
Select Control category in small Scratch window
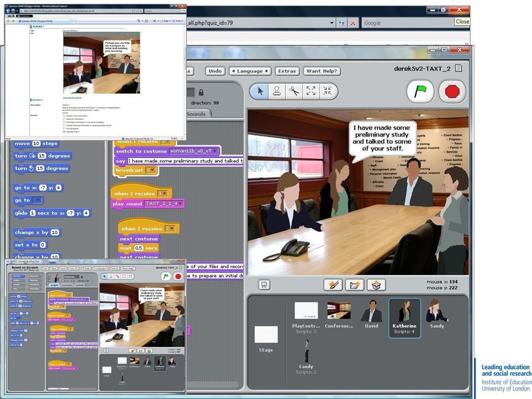tap(34, 276)
